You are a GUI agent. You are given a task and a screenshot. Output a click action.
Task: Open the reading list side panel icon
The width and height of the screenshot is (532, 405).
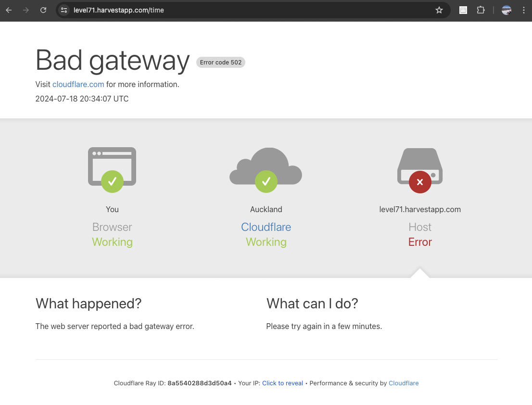[463, 10]
